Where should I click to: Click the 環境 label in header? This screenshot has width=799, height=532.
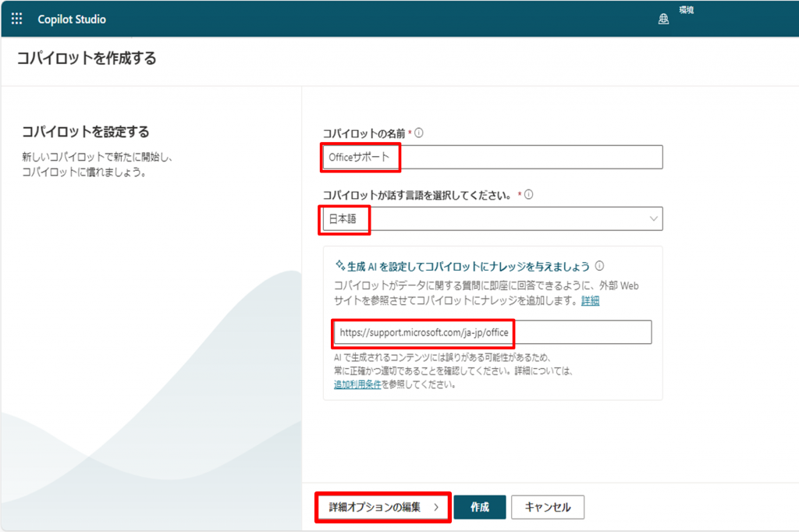click(686, 9)
